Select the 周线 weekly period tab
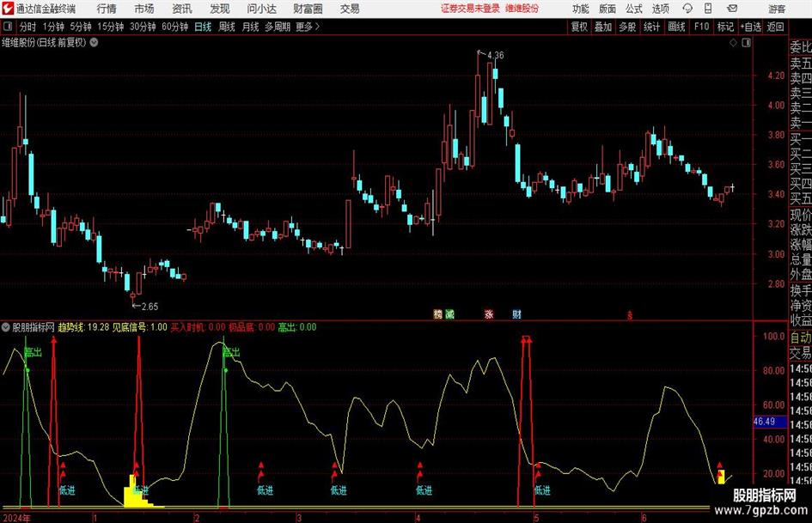The image size is (812, 523). (227, 27)
